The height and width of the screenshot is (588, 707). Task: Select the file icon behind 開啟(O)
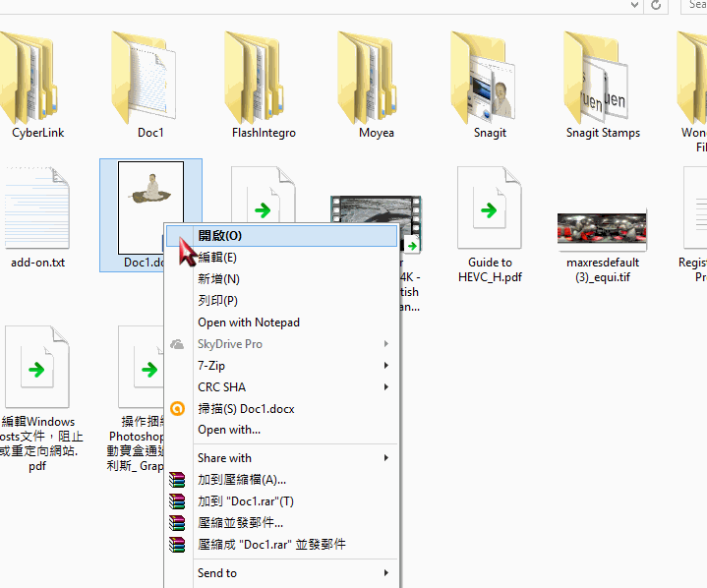tap(264, 195)
